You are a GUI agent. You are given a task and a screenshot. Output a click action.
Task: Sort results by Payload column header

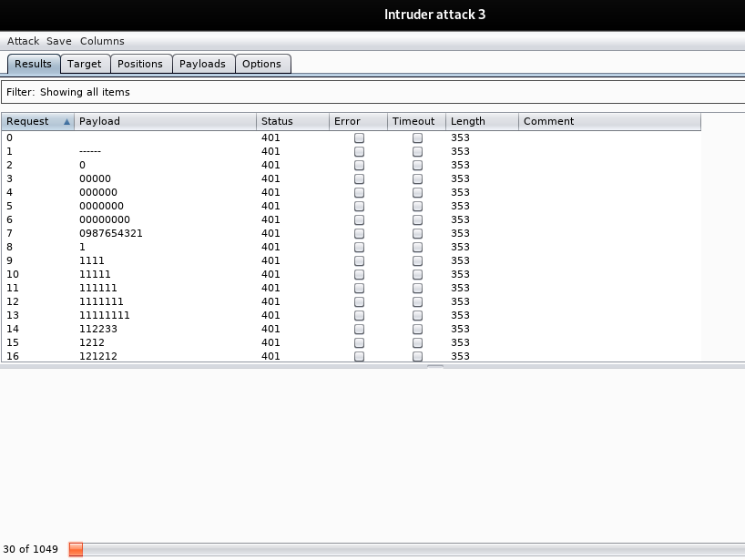tap(164, 121)
